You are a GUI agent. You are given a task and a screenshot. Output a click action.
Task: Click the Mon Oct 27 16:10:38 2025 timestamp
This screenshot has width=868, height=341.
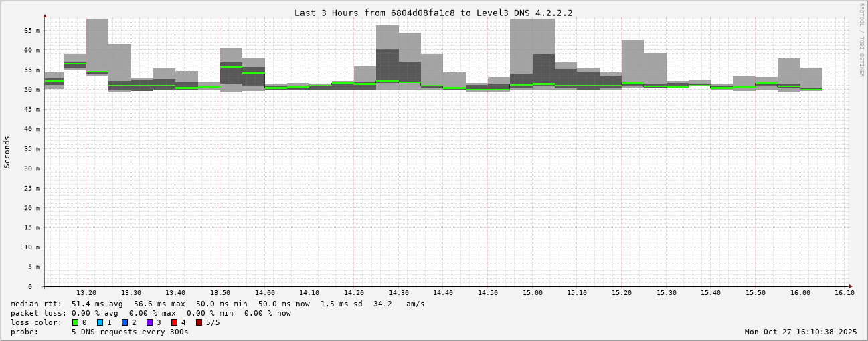coord(800,332)
